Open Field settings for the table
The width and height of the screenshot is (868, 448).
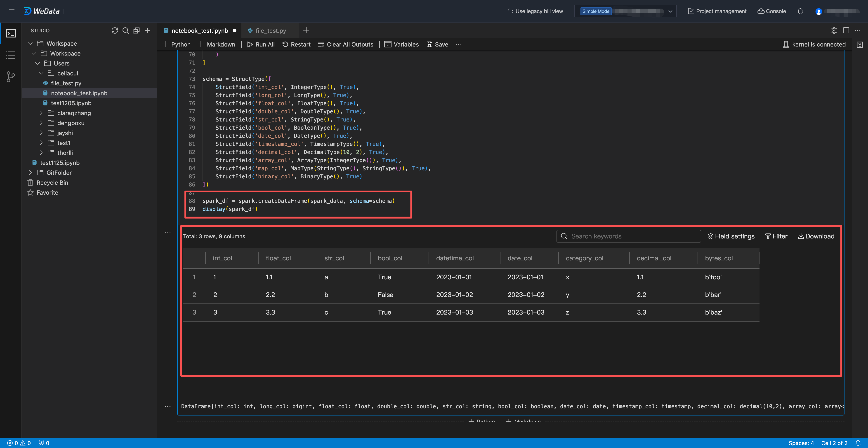click(731, 236)
